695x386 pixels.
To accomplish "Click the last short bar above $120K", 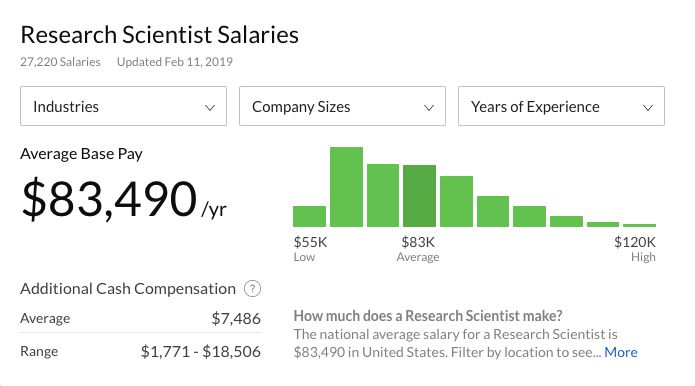I will coord(639,225).
